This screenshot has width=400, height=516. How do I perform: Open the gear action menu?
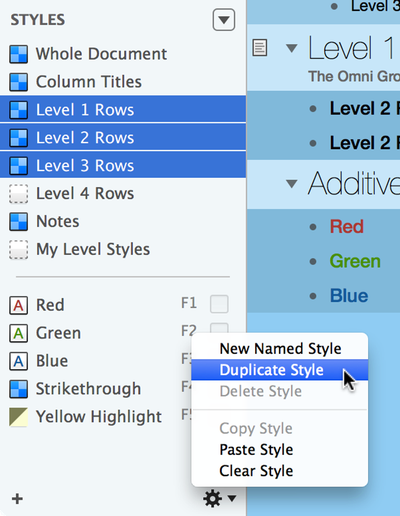tap(219, 499)
